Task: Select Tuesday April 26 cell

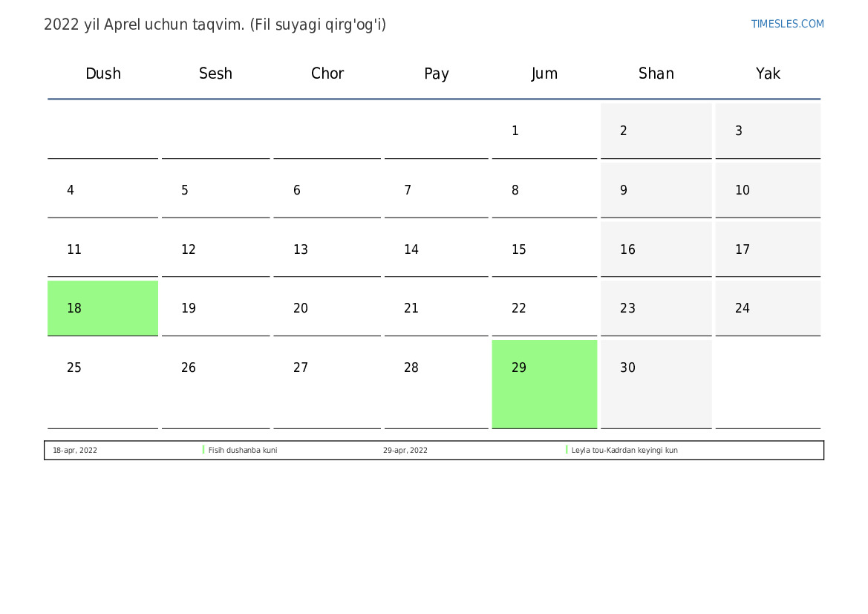Action: click(215, 384)
